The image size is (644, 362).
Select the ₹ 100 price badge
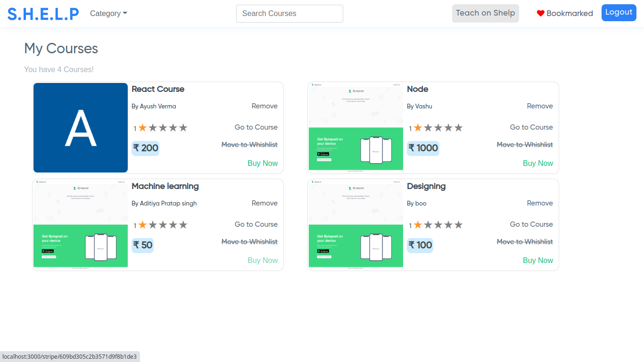click(x=420, y=246)
